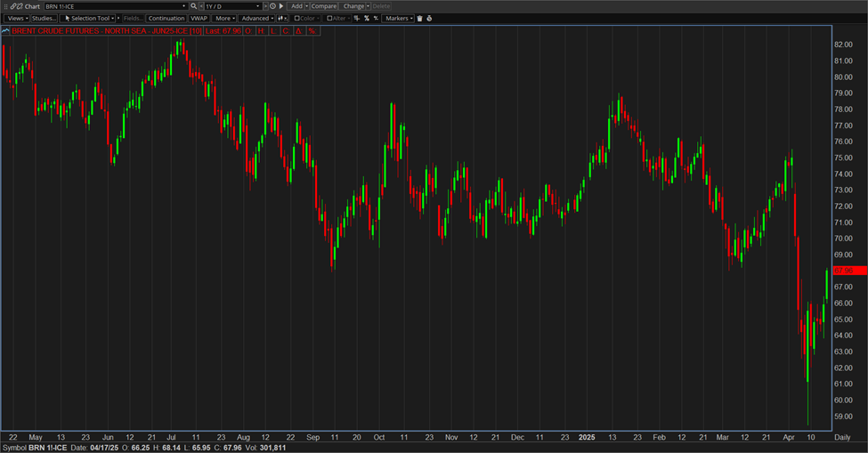Screen dimensions: 868x453
Task: Click the trash can delete icon
Action: [x=419, y=18]
